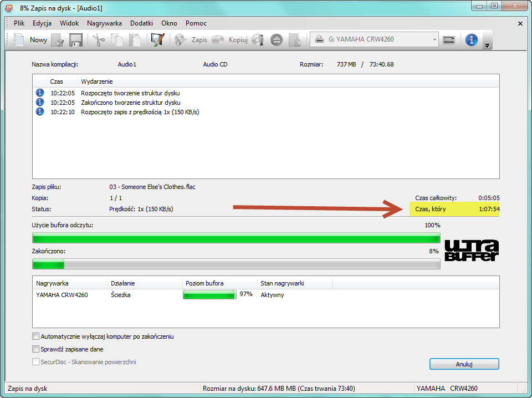Expand toolbar overflow arrow
This screenshot has width=532, height=398.
click(488, 46)
